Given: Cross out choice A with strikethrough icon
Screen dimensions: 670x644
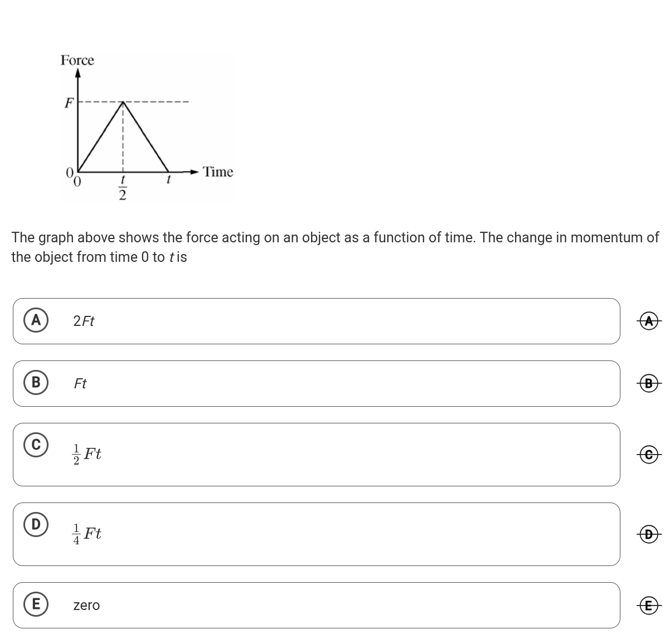Looking at the screenshot, I should [x=648, y=321].
